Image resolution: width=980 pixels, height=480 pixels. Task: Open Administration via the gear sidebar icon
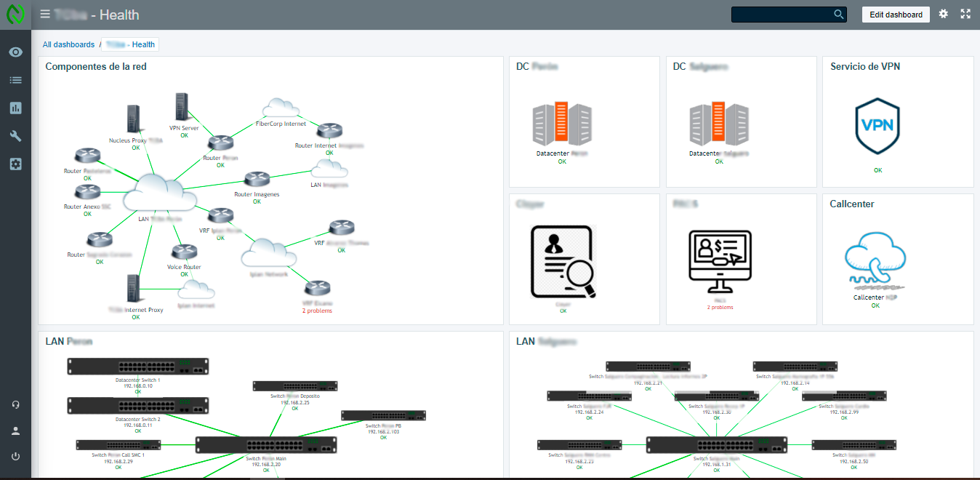[15, 164]
